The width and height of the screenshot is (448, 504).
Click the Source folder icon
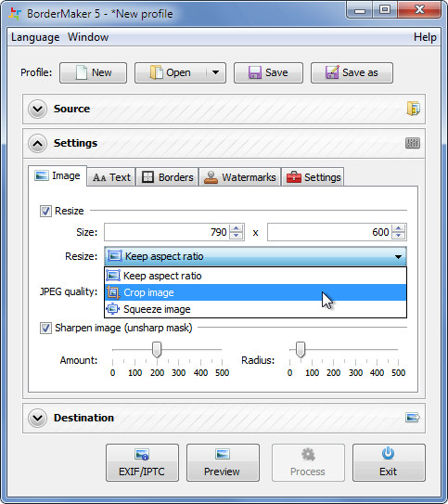(x=413, y=109)
